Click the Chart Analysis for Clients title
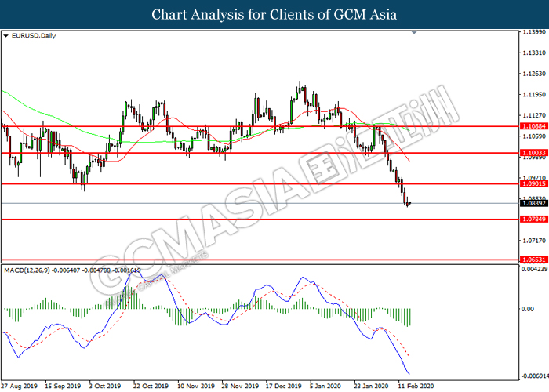The width and height of the screenshot is (549, 392). [x=274, y=15]
